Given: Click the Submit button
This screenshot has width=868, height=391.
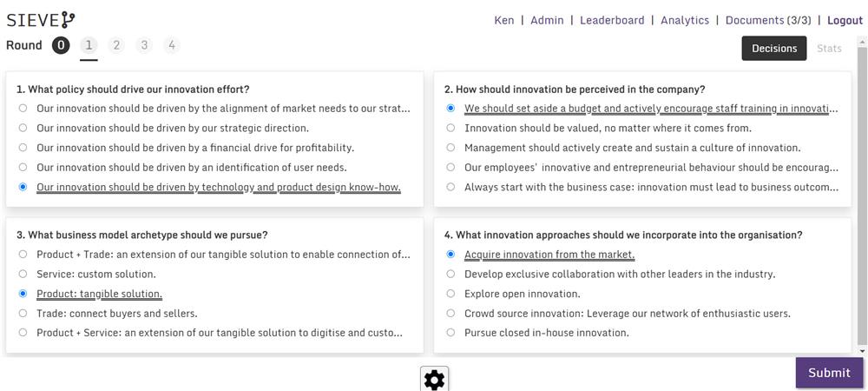Looking at the screenshot, I should (x=829, y=373).
